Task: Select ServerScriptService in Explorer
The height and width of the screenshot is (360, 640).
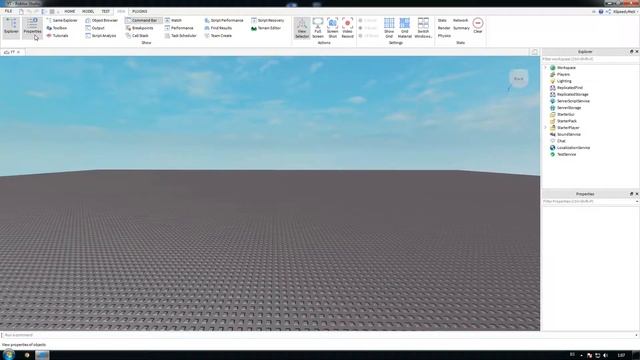Action: (x=573, y=101)
